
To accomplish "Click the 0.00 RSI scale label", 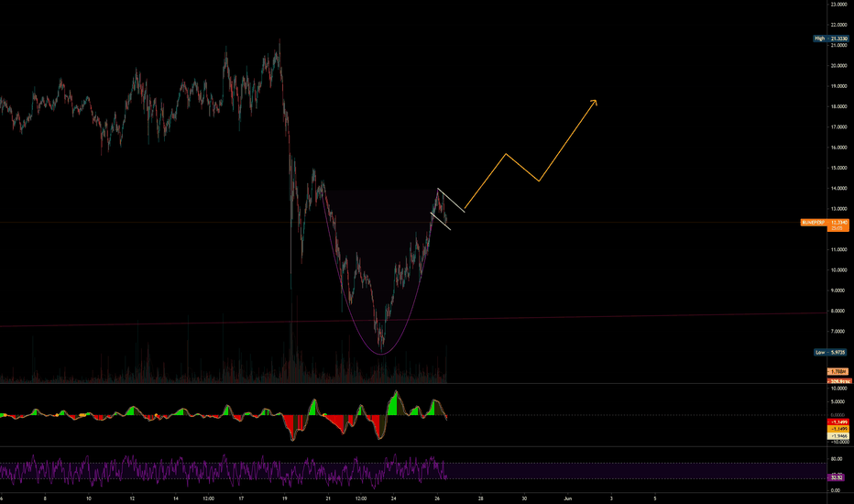I will pos(838,490).
